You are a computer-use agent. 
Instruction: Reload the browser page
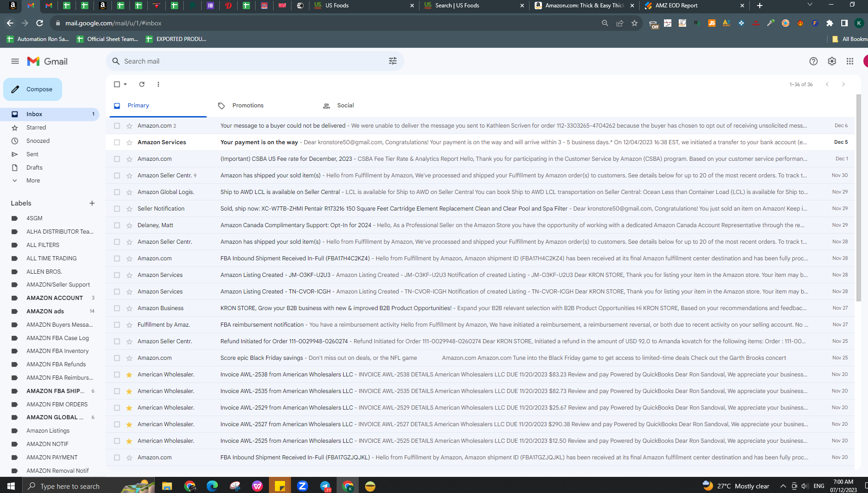click(x=40, y=23)
